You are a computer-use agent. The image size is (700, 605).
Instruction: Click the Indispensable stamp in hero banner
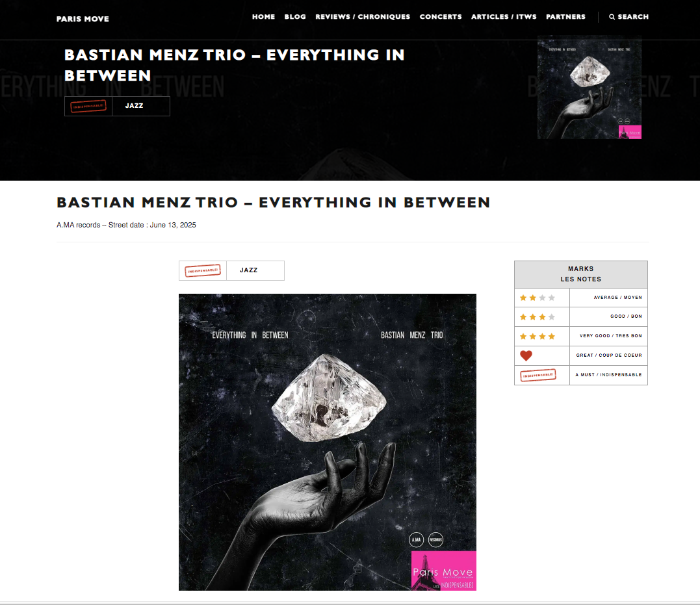[x=88, y=107]
